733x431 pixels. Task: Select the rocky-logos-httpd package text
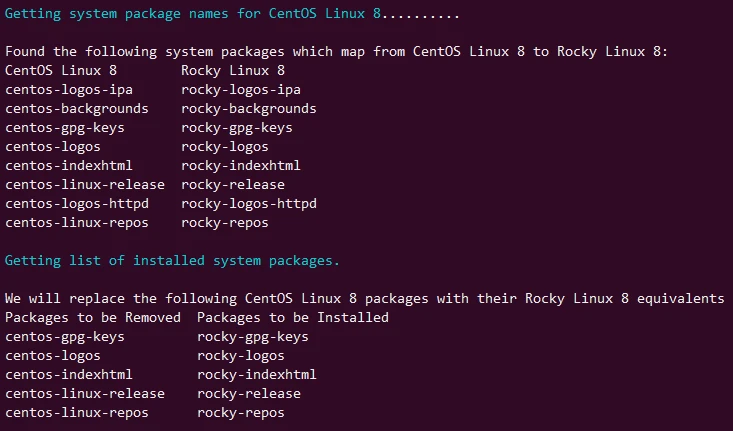[249, 203]
